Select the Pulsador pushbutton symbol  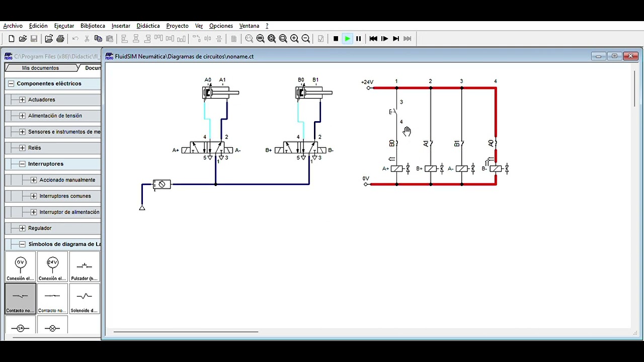click(x=84, y=266)
